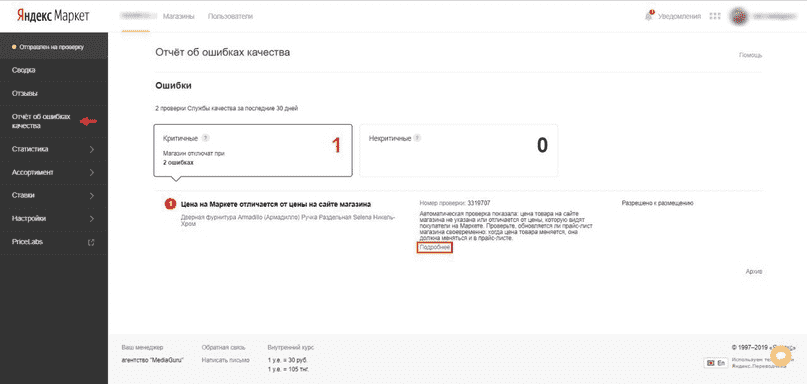Switch language with the En button

click(x=716, y=363)
